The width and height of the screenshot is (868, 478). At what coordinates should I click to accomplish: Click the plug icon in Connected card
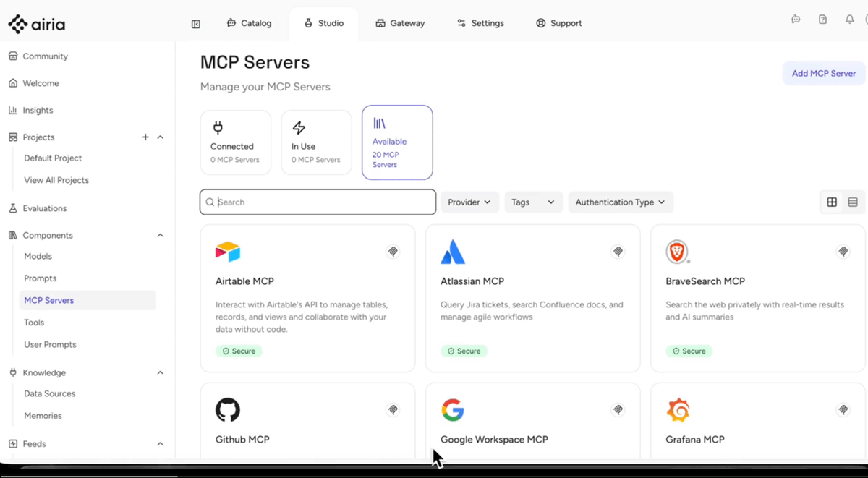click(x=218, y=128)
